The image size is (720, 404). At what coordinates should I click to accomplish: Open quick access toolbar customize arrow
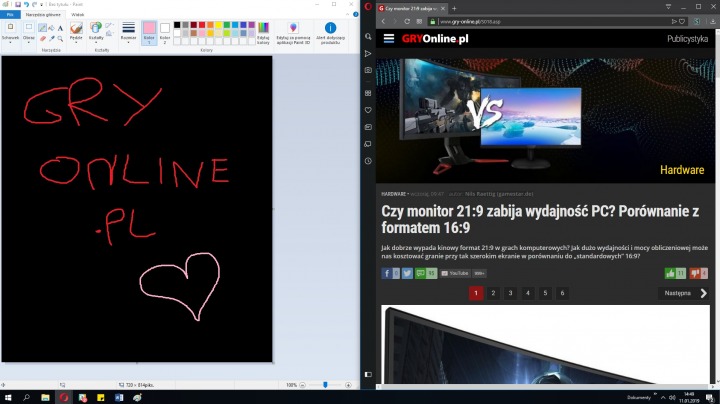(x=41, y=5)
